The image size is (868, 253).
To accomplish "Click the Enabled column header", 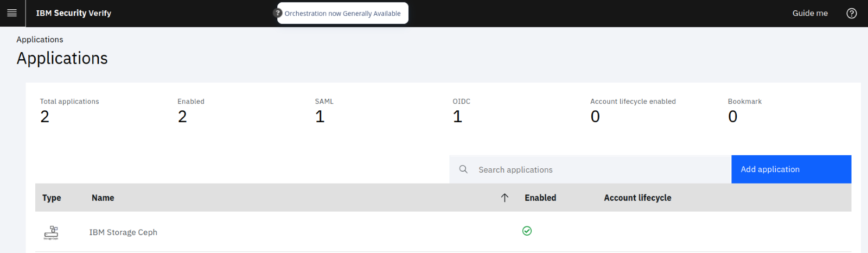I will click(x=540, y=198).
